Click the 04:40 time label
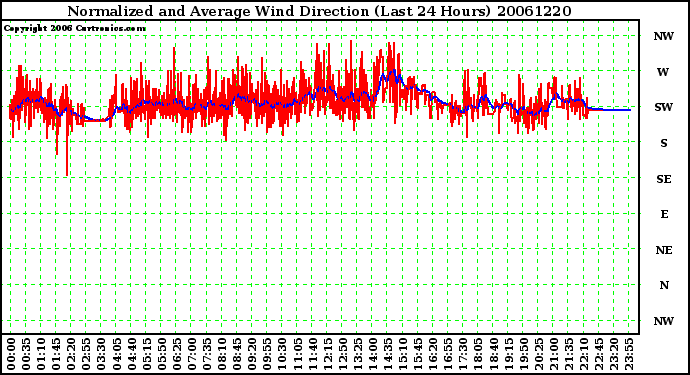Viewport: 690px width, 375px height. (131, 354)
